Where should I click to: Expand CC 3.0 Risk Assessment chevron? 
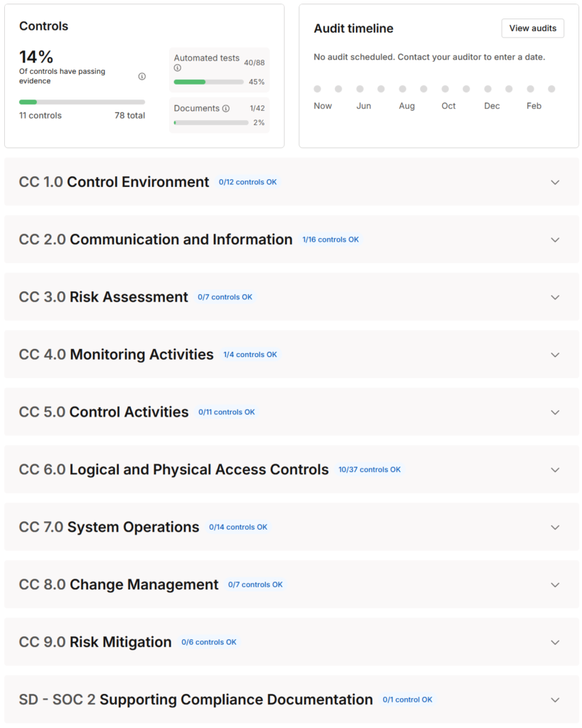555,297
